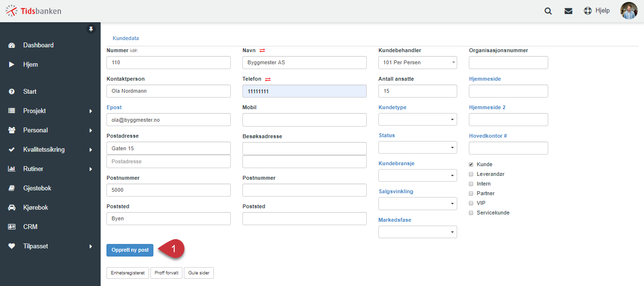Open the Status dropdown
Viewport: 644px width, 286px height.
click(x=418, y=148)
